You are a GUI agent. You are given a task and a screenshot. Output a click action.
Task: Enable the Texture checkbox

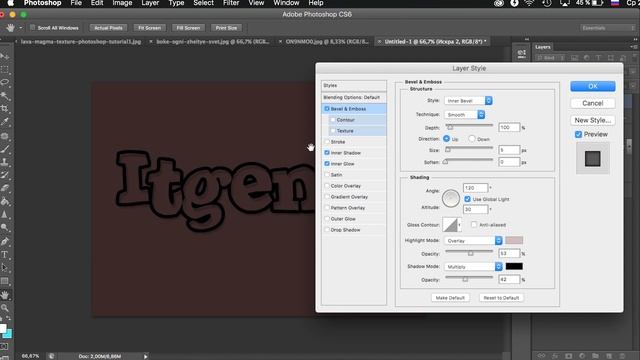point(332,131)
